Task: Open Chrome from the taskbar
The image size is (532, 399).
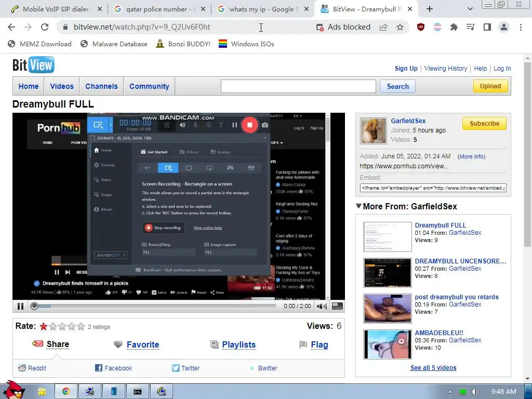Action: 66,392
